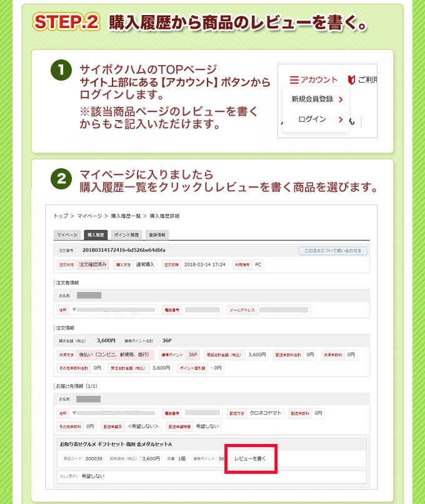The image size is (425, 504).
Task: Click トップ in the breadcrumb
Action: click(61, 216)
